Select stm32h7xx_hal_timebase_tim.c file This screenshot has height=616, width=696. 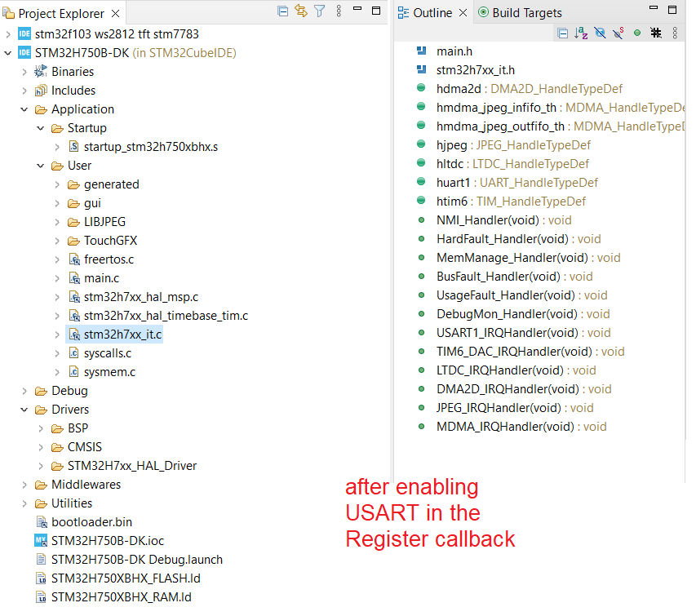[166, 316]
